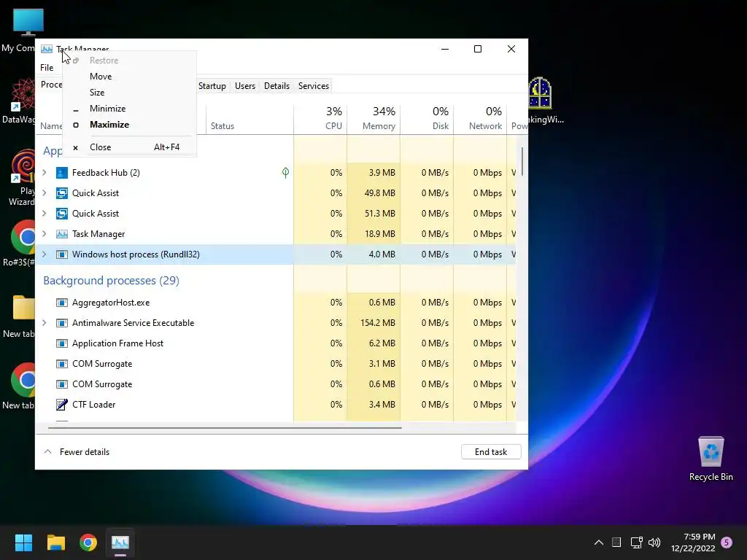Open the volume speaker tray icon

[654, 542]
